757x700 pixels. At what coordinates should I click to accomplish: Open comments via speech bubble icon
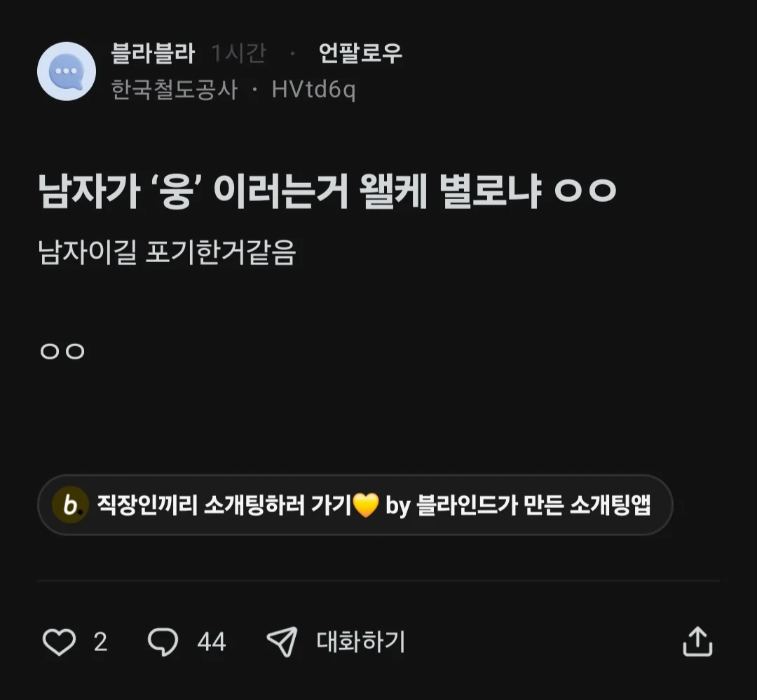[163, 642]
